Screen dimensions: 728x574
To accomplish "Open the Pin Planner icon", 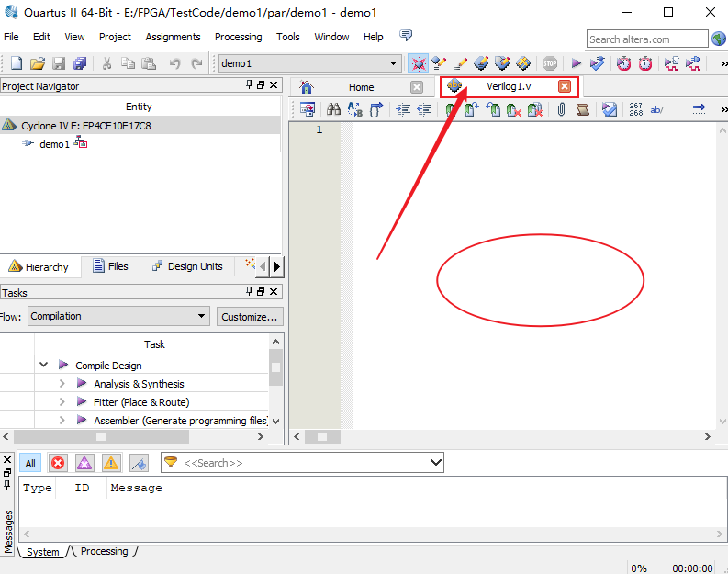I will (x=502, y=63).
